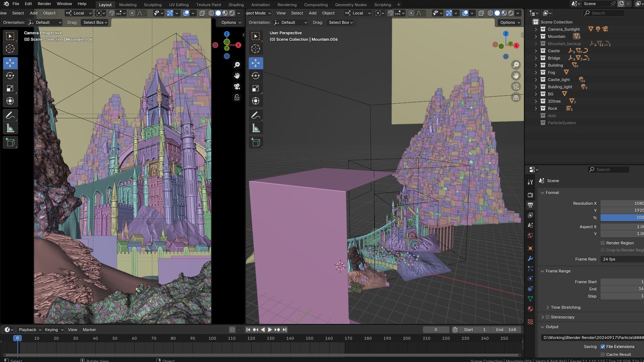Click the Resolution percentage slider
Screen dimensions: 644x362
tap(622, 218)
